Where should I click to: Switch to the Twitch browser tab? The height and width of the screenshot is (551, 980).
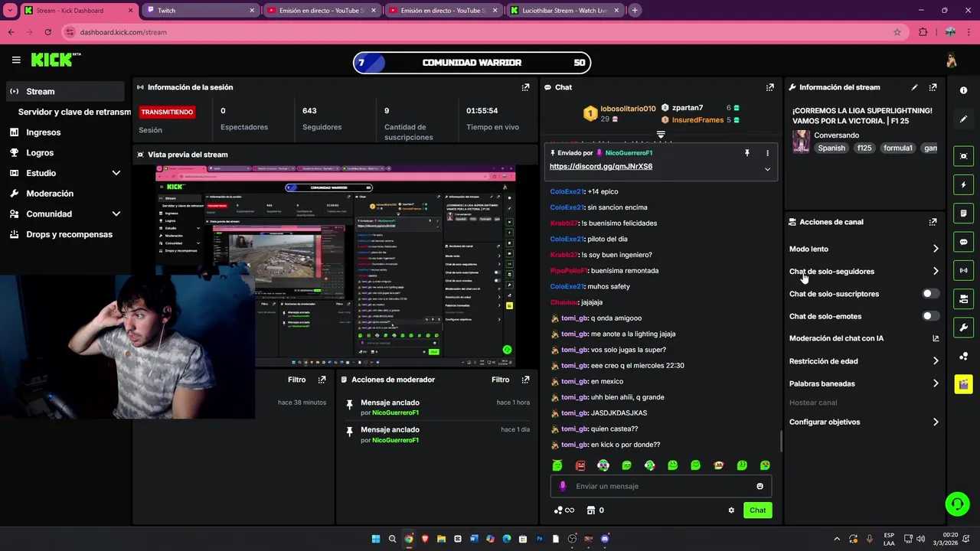(x=201, y=11)
